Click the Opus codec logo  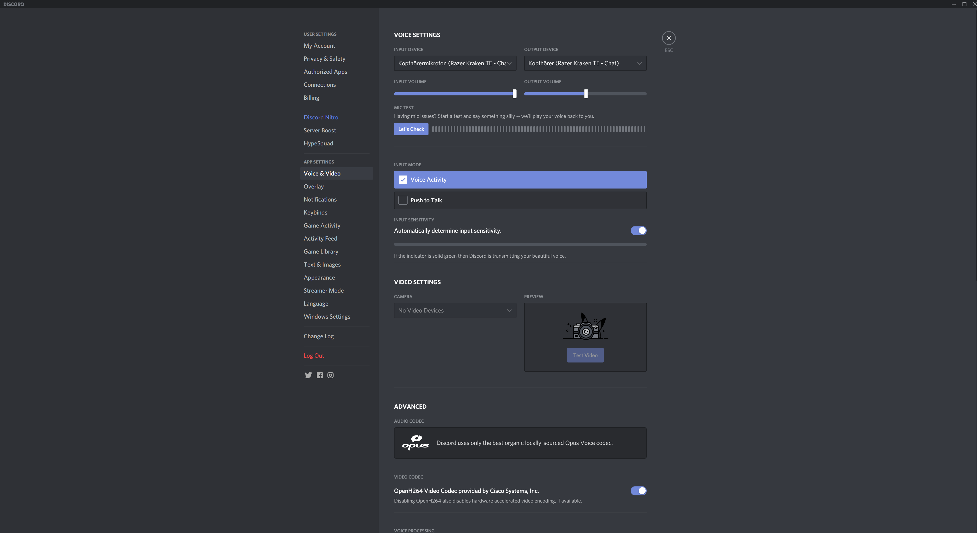pyautogui.click(x=415, y=443)
